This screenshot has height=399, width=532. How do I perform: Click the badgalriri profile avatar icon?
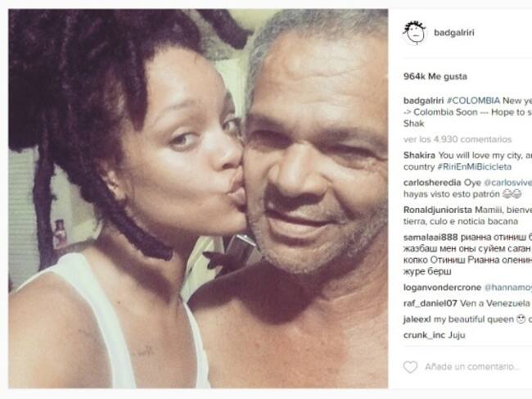coord(415,33)
